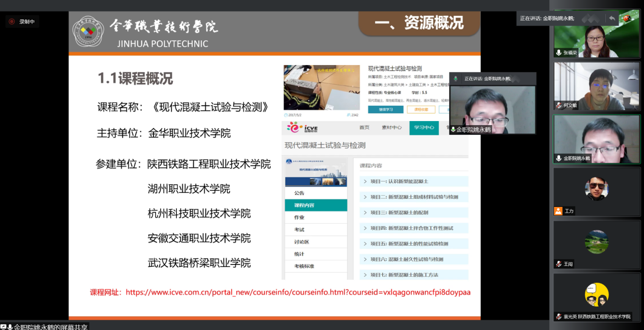Click the orange host icon beside 工力
The image size is (644, 330).
click(x=559, y=211)
